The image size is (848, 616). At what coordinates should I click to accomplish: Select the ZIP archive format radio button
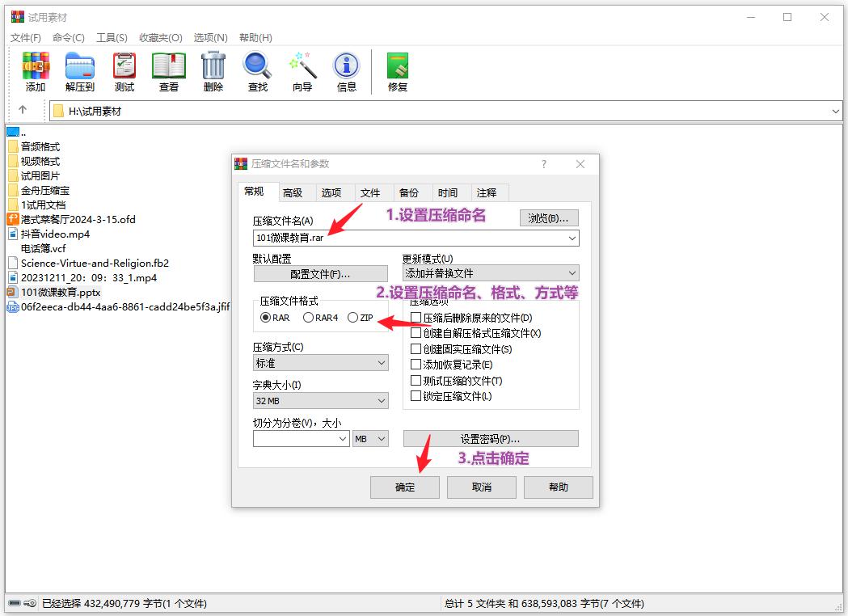[x=352, y=318]
